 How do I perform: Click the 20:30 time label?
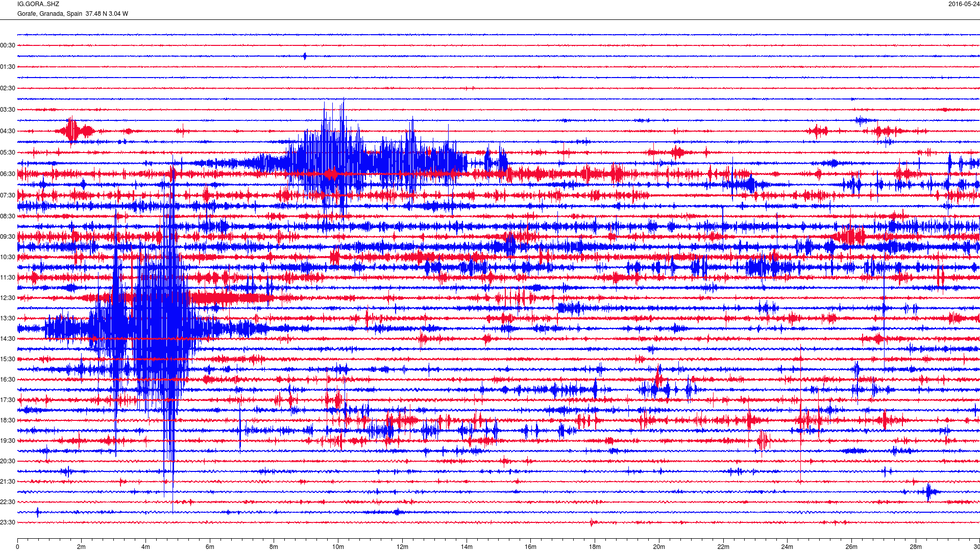8,461
